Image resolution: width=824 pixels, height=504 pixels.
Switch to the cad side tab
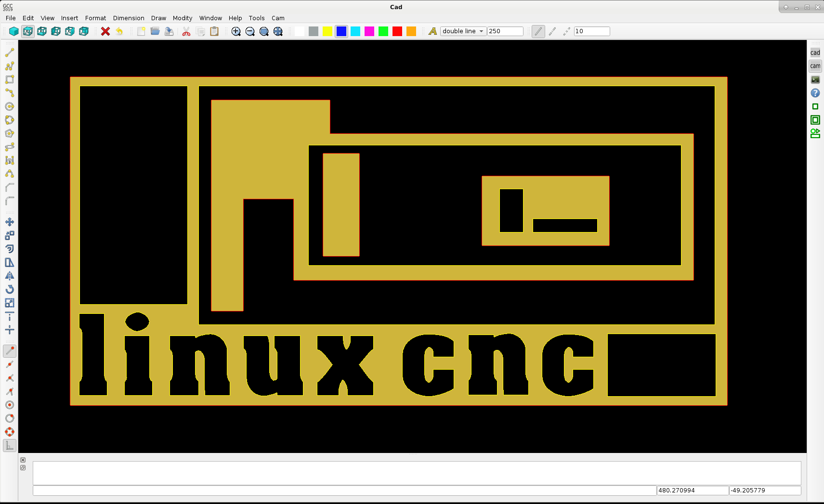point(815,52)
